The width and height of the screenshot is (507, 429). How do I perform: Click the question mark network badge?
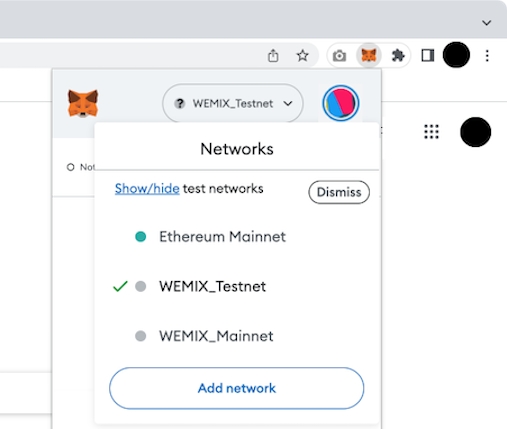(x=180, y=104)
